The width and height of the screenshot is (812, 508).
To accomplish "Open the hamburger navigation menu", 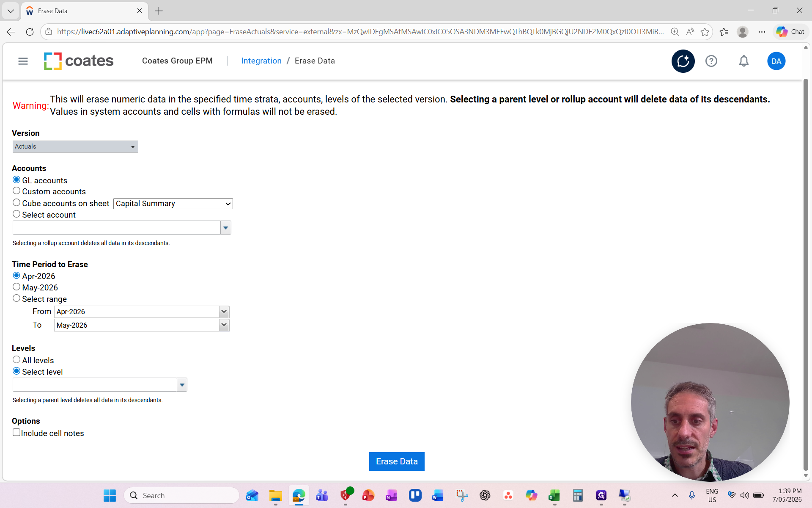I will tap(23, 61).
